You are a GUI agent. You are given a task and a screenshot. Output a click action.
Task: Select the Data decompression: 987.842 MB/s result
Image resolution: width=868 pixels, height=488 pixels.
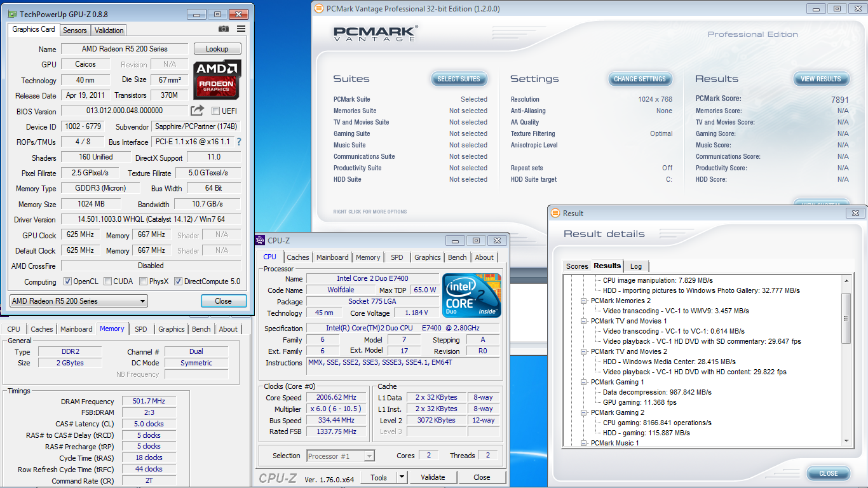657,392
